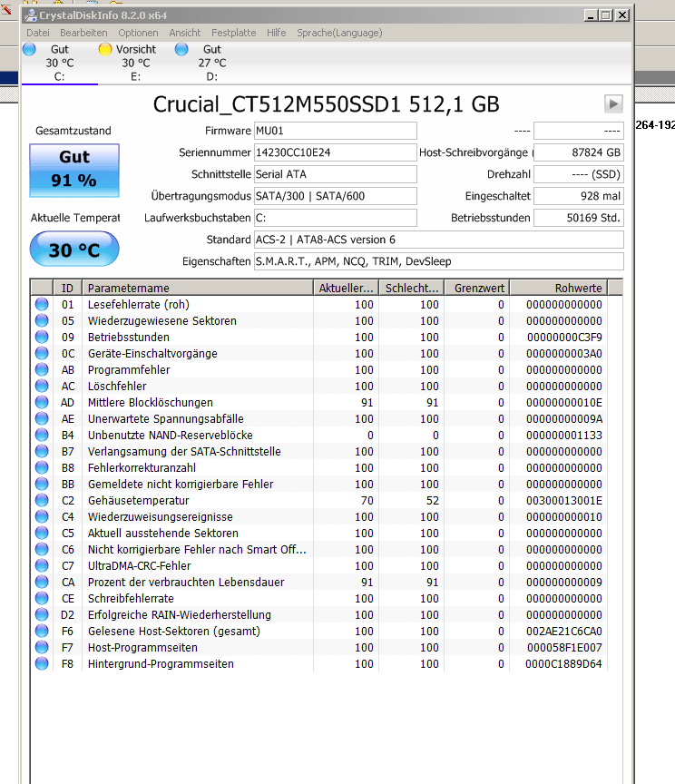Click the status orb for Lesefehlerrate (roh)
Image resolution: width=675 pixels, height=784 pixels.
coord(42,304)
